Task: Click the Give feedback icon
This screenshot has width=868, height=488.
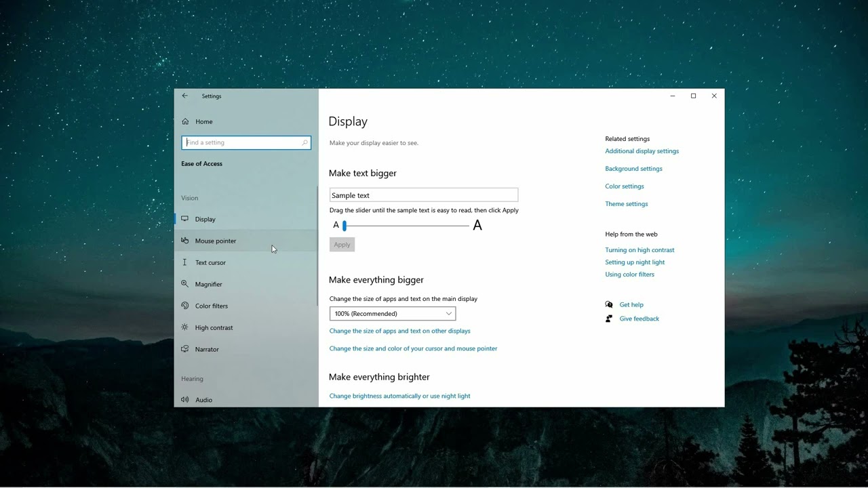Action: pos(609,319)
